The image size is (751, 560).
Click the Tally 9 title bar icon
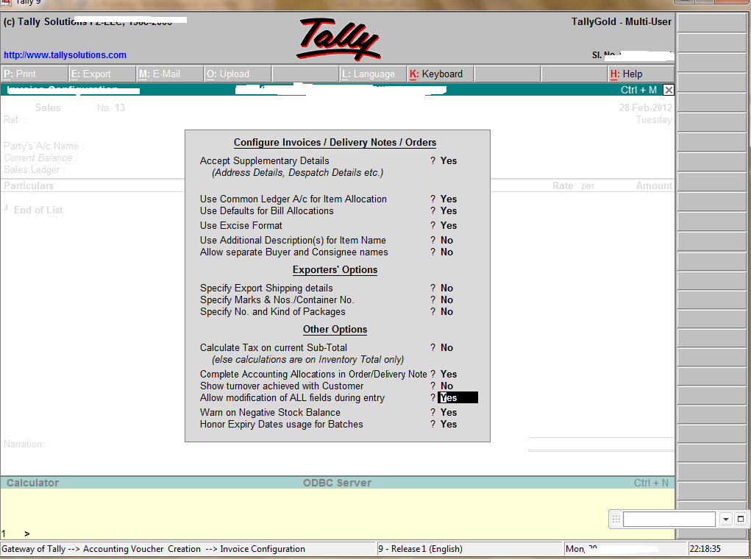[6, 2]
